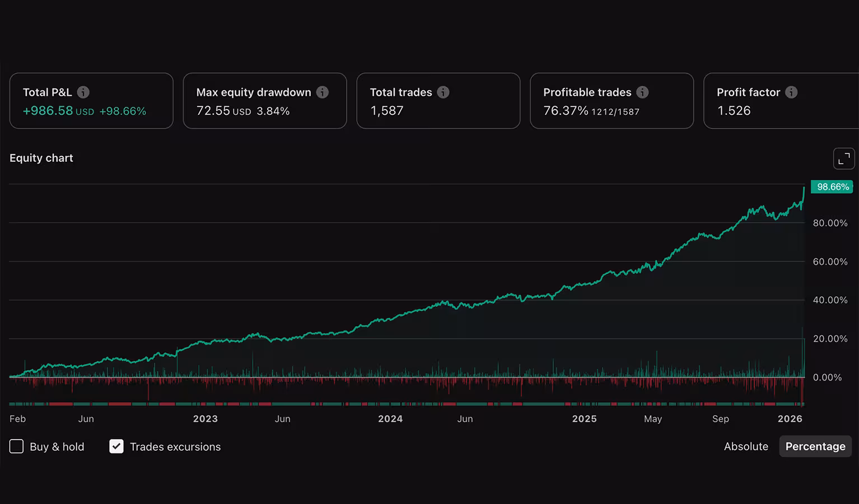Click the 2023 label on the timeline axis
The width and height of the screenshot is (859, 504).
pyautogui.click(x=205, y=418)
